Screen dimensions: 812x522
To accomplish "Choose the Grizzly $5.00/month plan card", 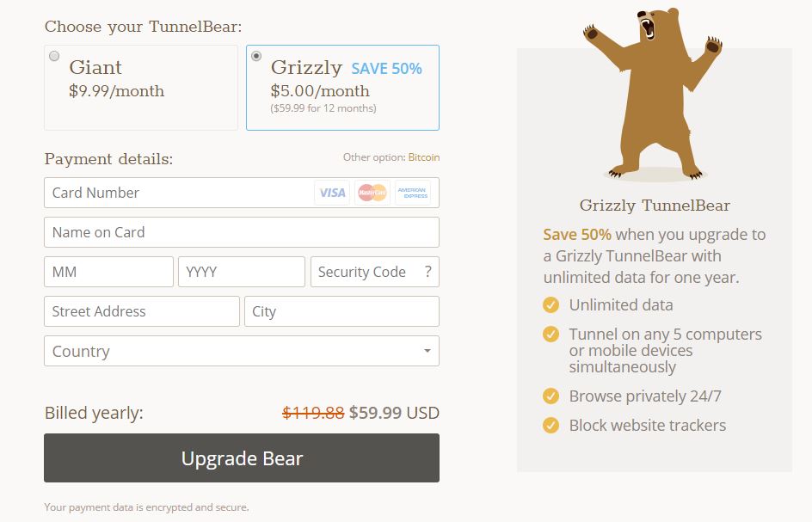I will click(x=343, y=88).
